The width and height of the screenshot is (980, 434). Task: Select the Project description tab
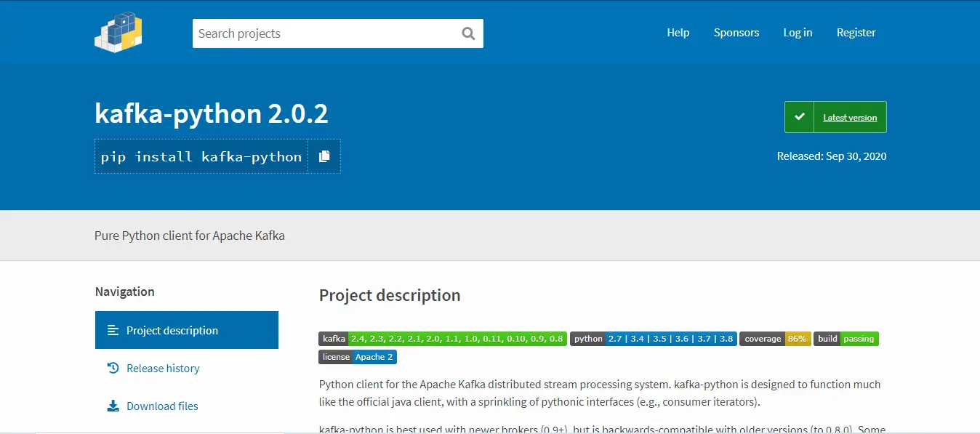[x=187, y=330]
